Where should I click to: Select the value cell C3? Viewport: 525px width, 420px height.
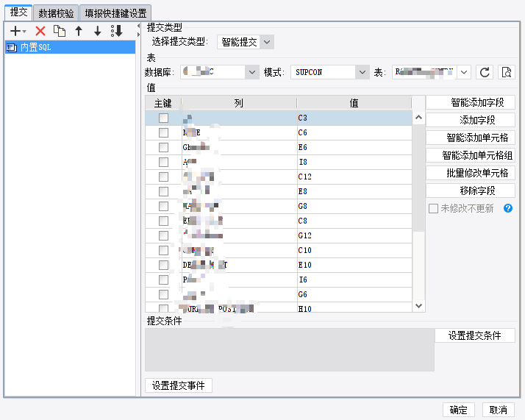click(354, 118)
